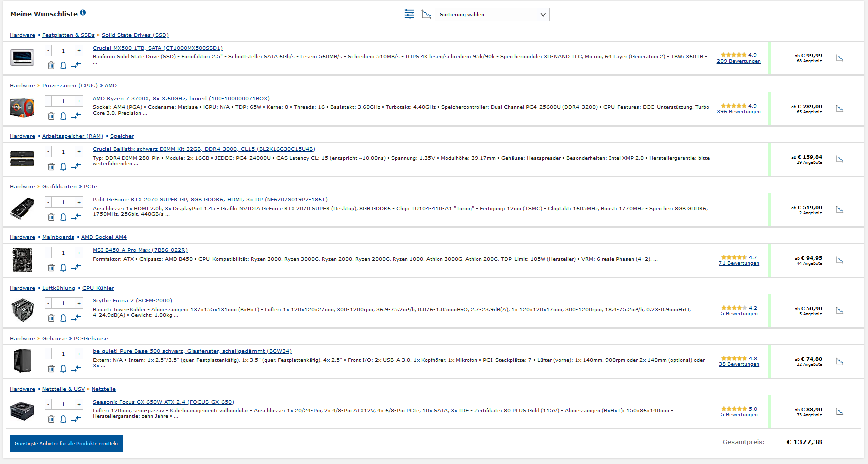Image resolution: width=868 pixels, height=464 pixels.
Task: Click quantity field for Scythe Fuma 2
Action: (x=63, y=303)
